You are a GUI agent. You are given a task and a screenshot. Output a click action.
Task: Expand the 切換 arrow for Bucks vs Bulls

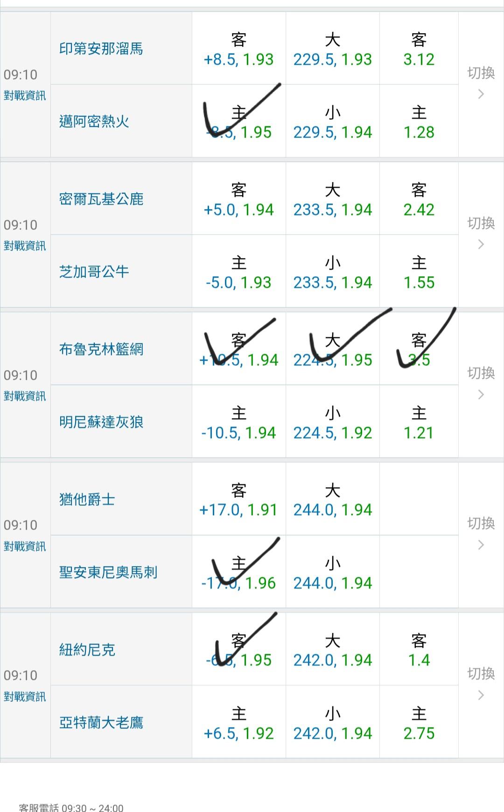[481, 234]
